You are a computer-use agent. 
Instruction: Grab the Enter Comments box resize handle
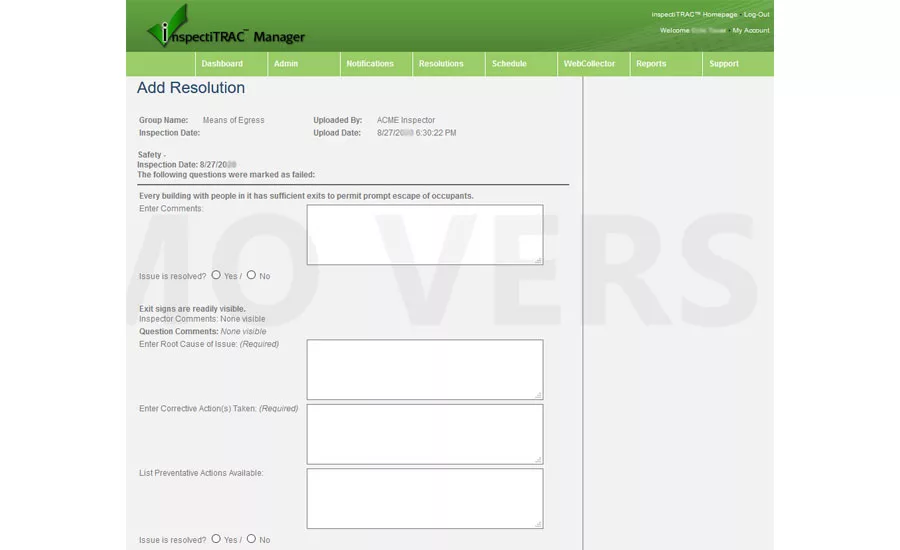538,260
